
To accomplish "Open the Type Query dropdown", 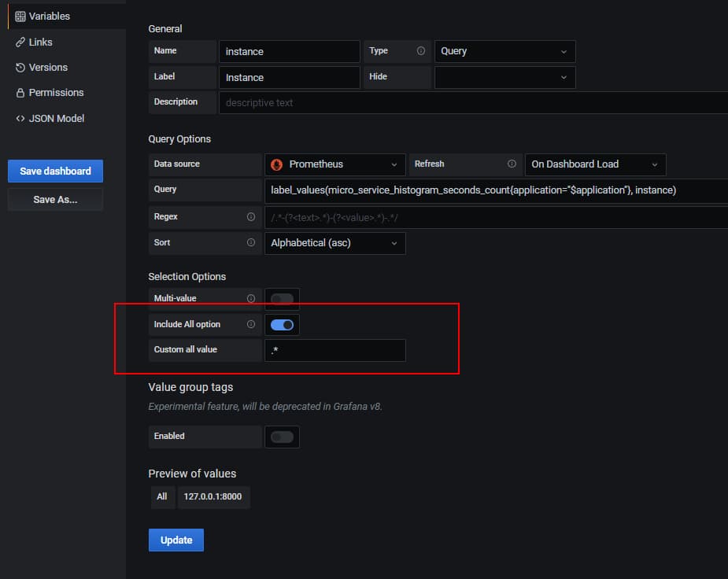I will pyautogui.click(x=504, y=51).
